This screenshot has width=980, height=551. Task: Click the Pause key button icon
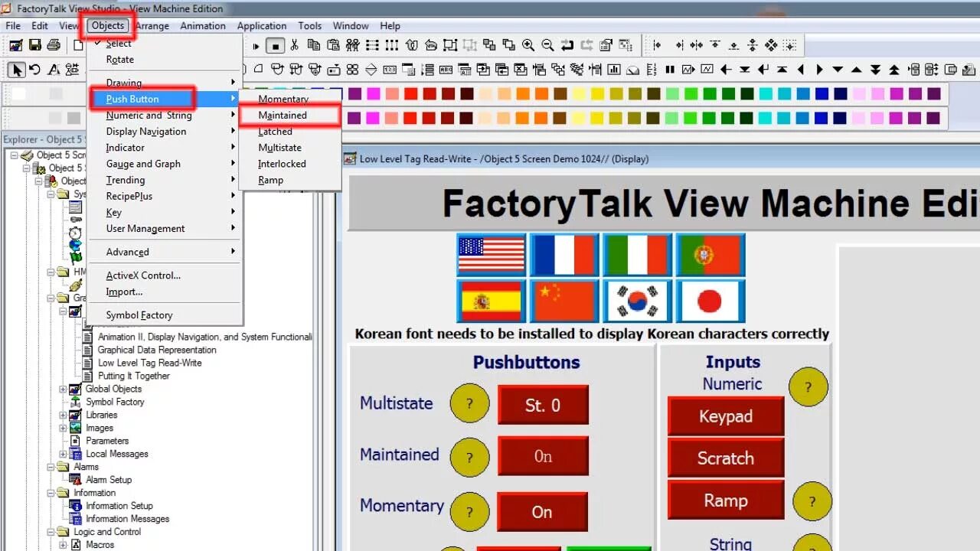(670, 70)
